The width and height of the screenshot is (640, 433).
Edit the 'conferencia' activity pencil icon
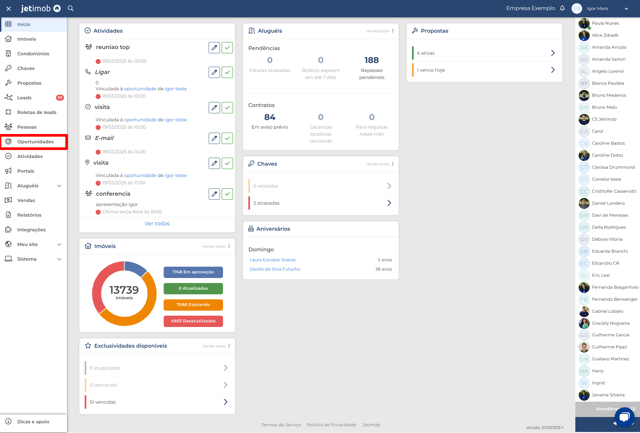coord(214,194)
